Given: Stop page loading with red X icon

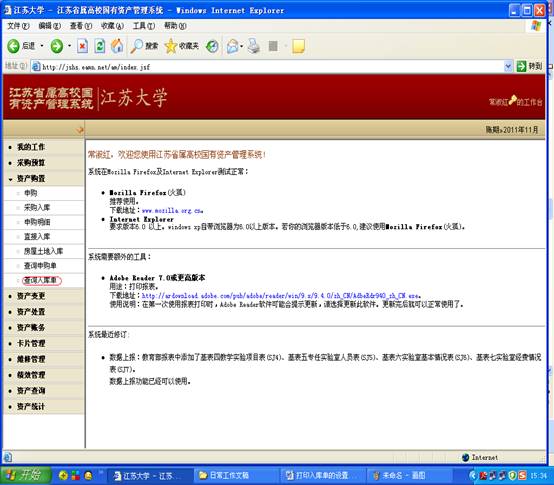Looking at the screenshot, I should (x=82, y=46).
